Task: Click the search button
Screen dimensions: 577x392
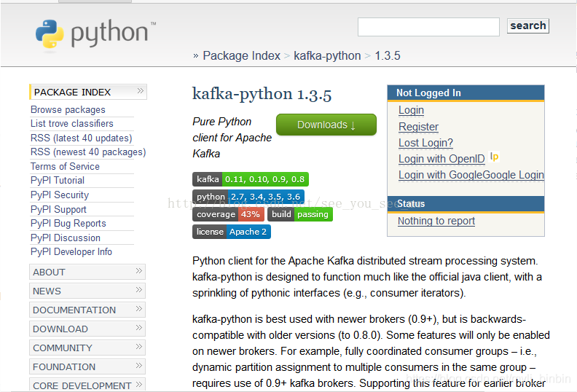Action: (527, 26)
